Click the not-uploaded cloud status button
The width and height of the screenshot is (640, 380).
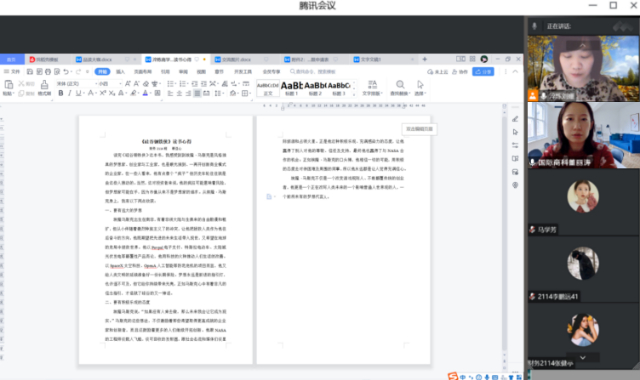coord(438,72)
